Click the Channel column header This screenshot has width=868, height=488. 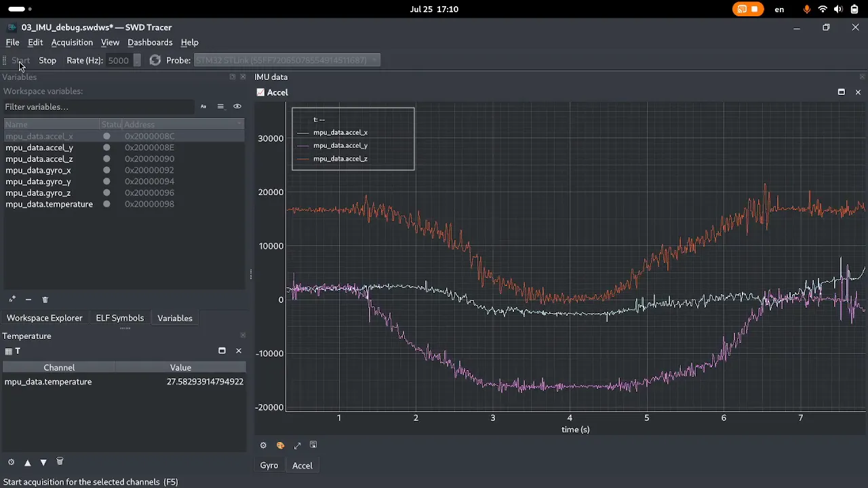click(x=59, y=367)
